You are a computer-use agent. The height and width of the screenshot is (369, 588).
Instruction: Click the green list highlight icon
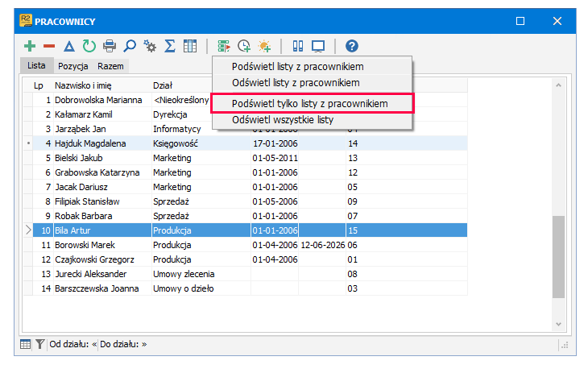(224, 46)
